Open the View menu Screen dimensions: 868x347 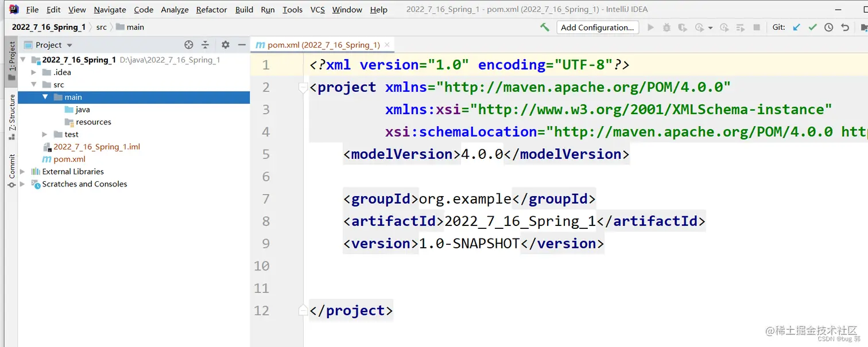pos(77,9)
